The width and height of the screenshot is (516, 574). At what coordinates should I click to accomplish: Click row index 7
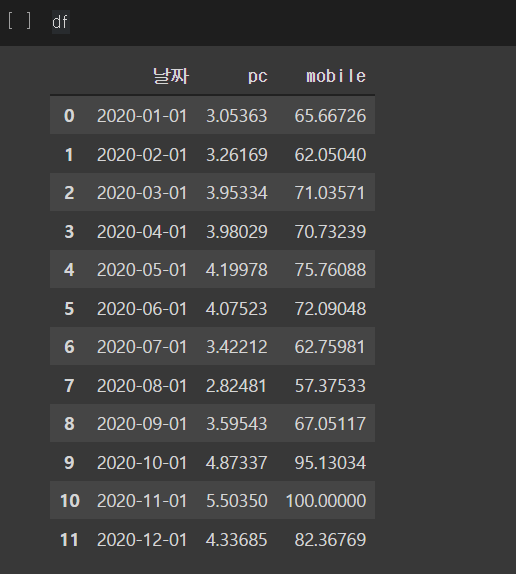tap(69, 385)
